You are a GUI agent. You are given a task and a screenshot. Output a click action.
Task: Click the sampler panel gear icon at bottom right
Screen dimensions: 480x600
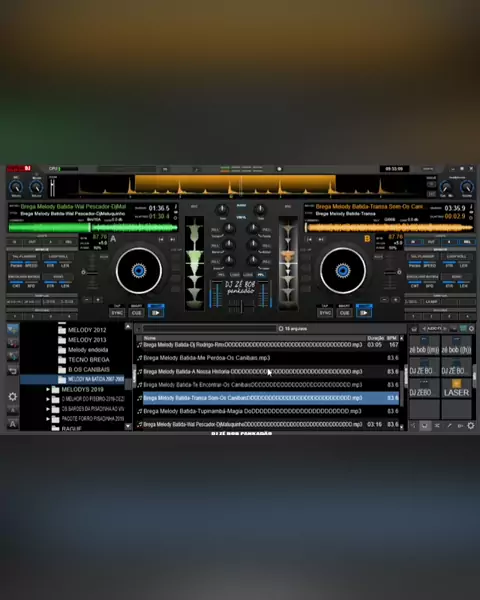471,426
